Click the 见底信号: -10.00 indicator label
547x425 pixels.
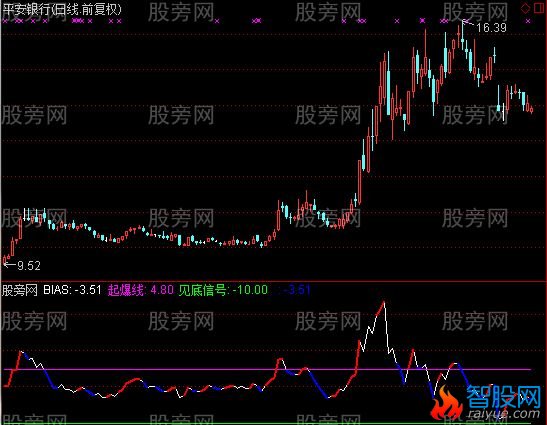[223, 290]
